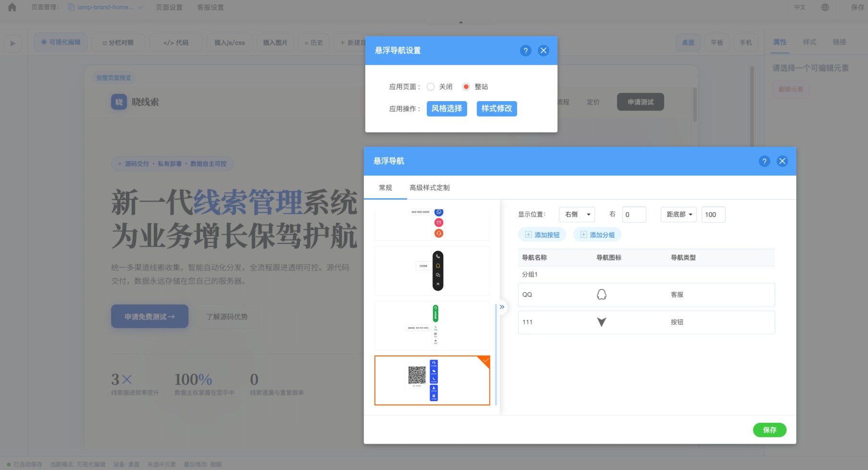Image resolution: width=868 pixels, height=470 pixels.
Task: Click 插入图片 toolbar button
Action: [x=275, y=42]
